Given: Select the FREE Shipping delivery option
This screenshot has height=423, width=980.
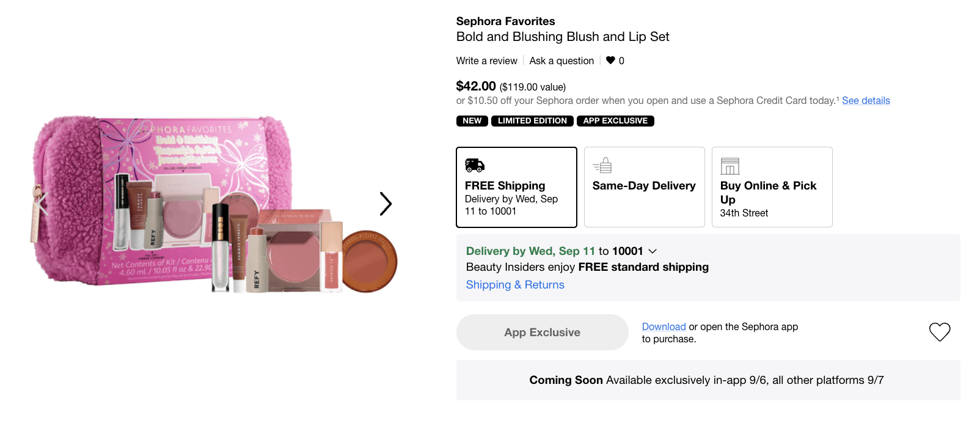Looking at the screenshot, I should [516, 187].
